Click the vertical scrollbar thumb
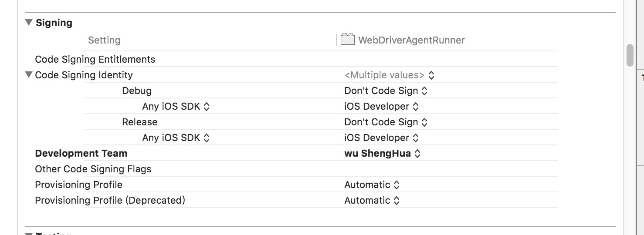Viewport: 644px width, 235px height. pyautogui.click(x=630, y=55)
